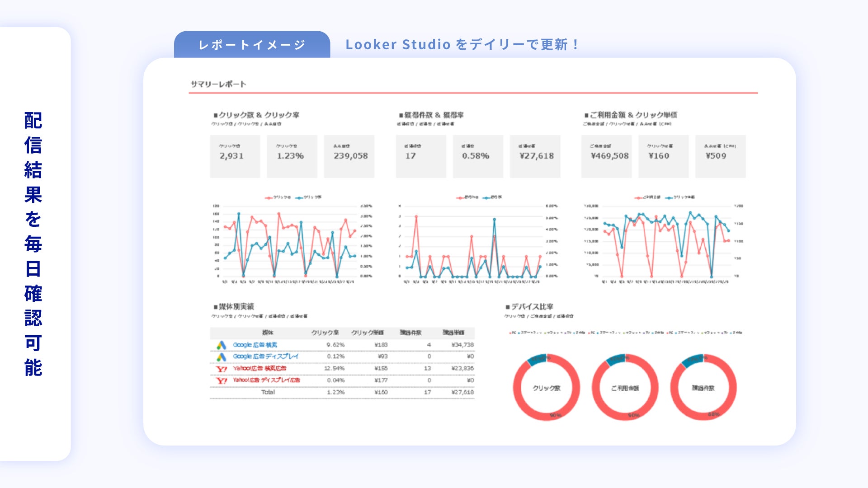Click the 0.58% conversion rate scorecard
The image size is (868, 488).
tap(478, 156)
